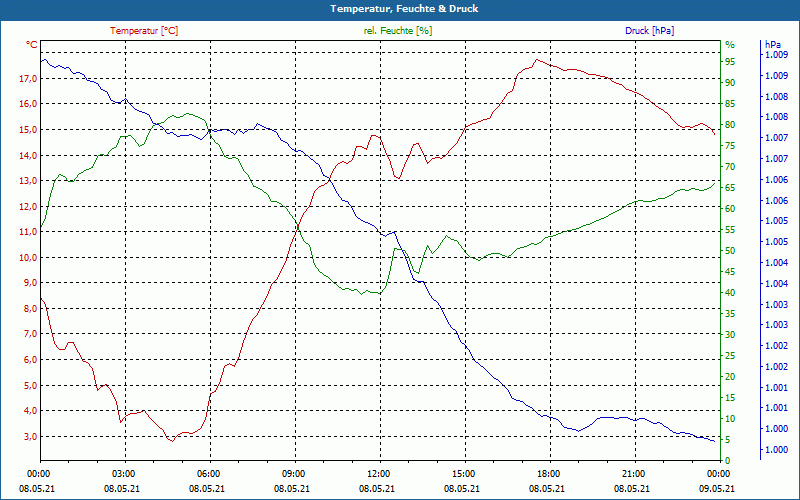Click the '3,0' temperature axis value
This screenshot has height=500, width=800.
click(x=30, y=437)
